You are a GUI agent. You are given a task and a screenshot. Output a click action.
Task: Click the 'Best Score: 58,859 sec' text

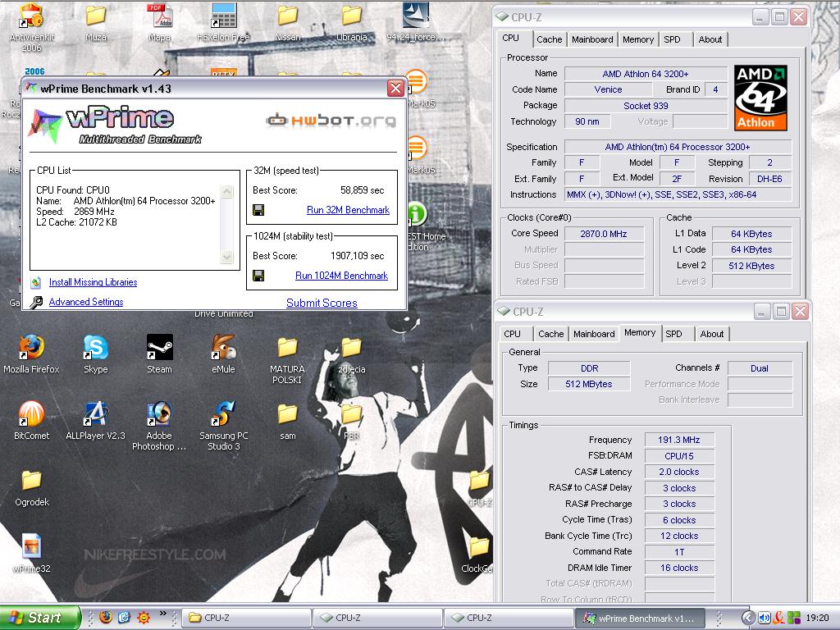pos(318,190)
